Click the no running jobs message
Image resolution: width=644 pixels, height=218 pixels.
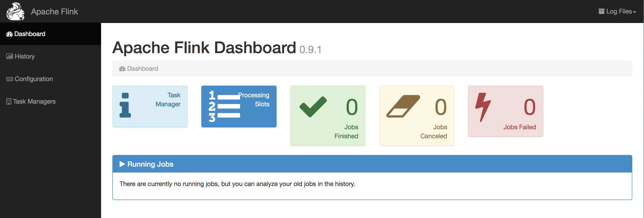click(x=237, y=184)
